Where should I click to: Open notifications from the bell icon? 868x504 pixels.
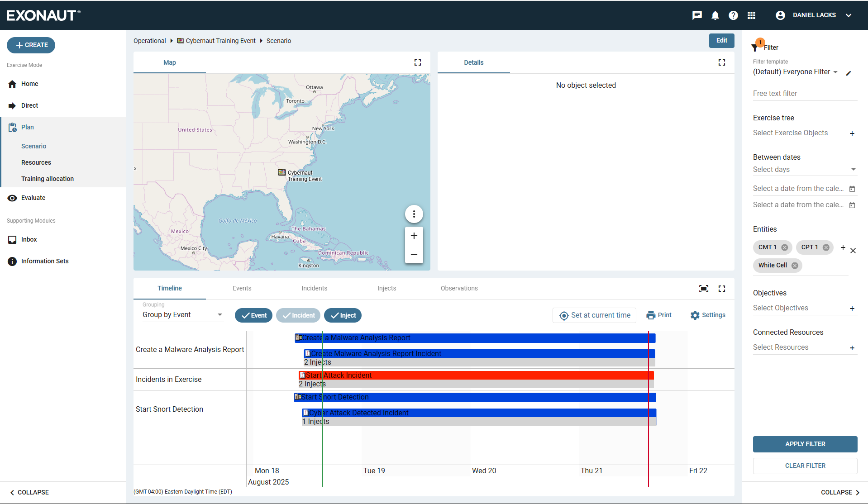click(x=715, y=15)
